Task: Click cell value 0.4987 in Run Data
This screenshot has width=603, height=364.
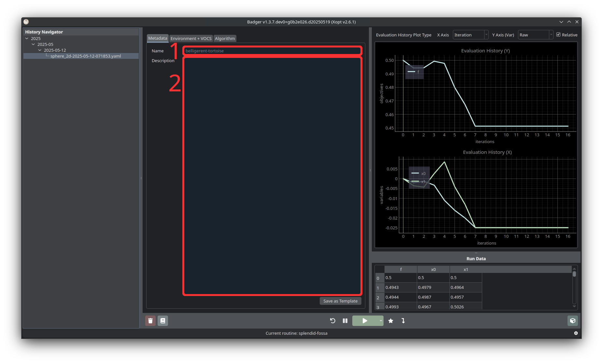Action: pyautogui.click(x=433, y=297)
